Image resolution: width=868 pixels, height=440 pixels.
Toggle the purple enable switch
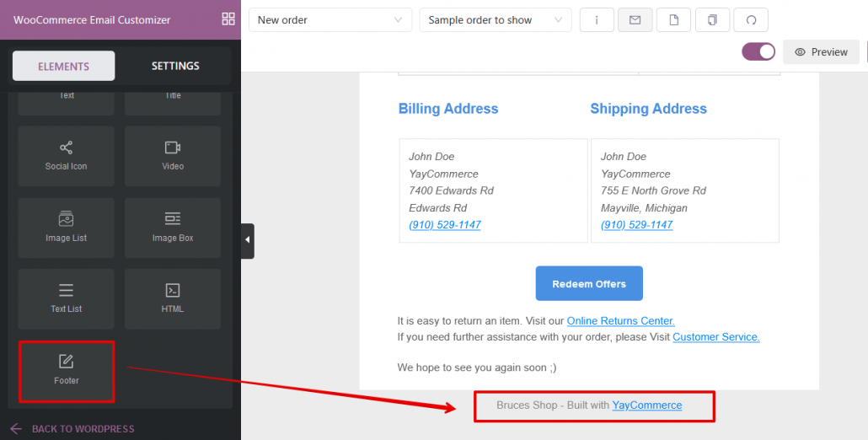[758, 51]
